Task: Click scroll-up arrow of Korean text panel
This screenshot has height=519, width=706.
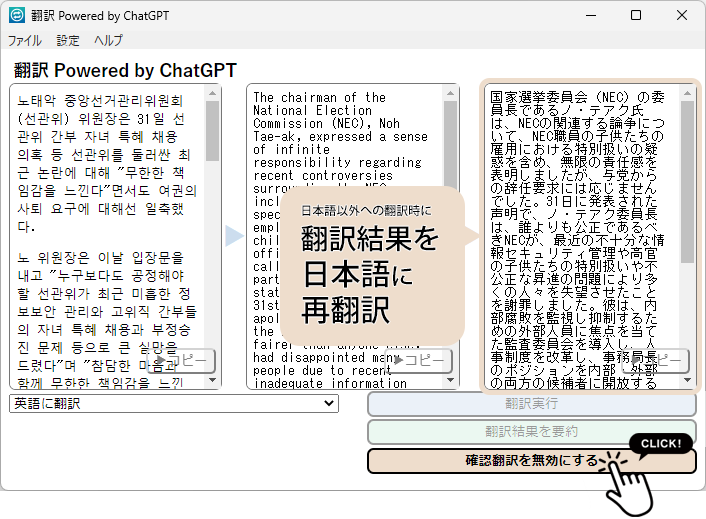Action: [x=213, y=93]
